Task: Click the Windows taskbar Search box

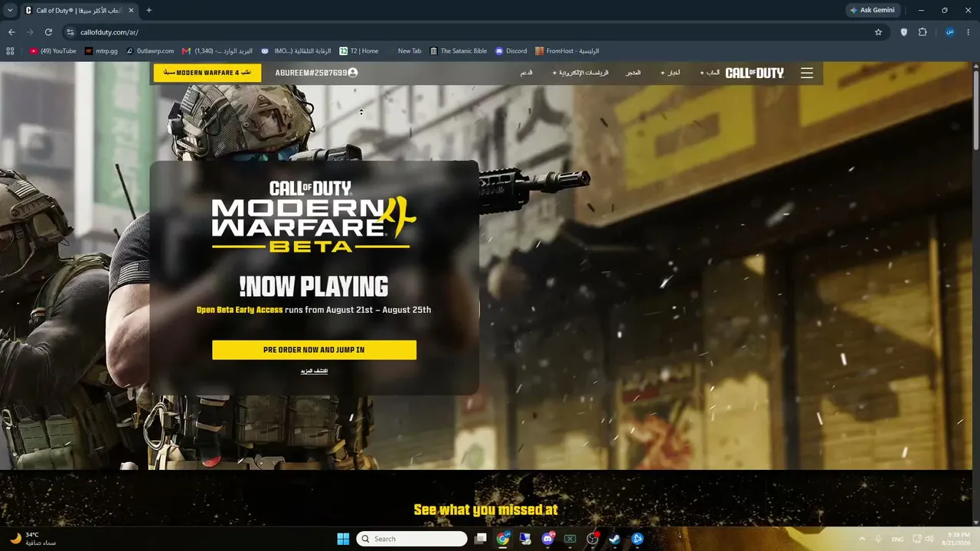Action: click(x=412, y=539)
